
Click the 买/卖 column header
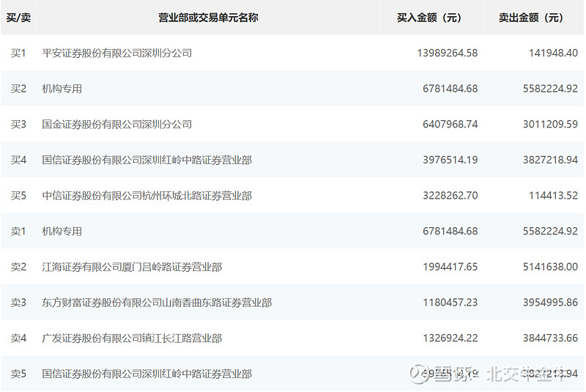pos(18,18)
